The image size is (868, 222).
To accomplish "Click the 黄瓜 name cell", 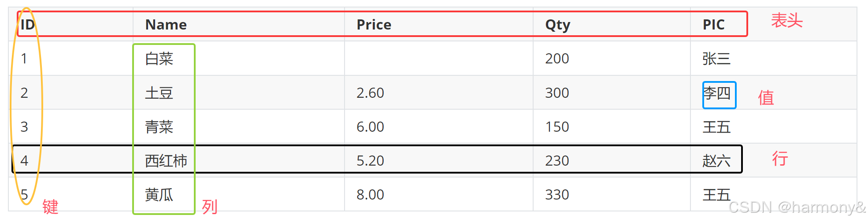I will click(x=159, y=195).
